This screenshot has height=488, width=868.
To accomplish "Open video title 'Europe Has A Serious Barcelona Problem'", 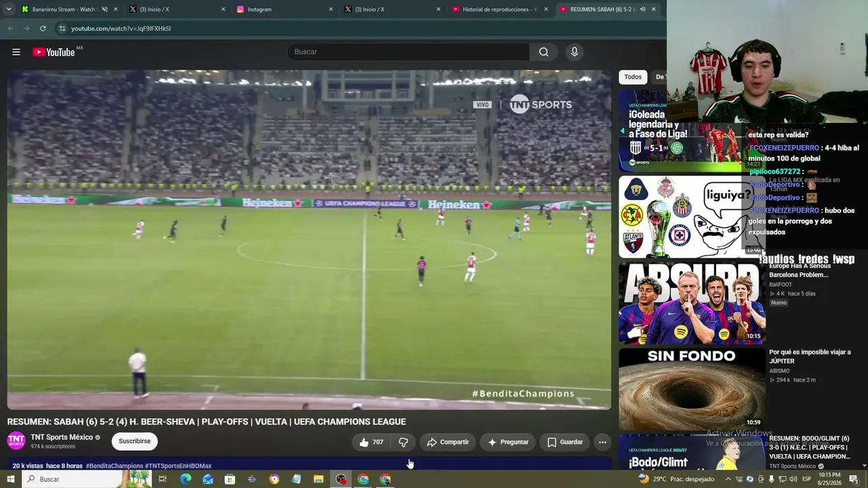I will (799, 270).
